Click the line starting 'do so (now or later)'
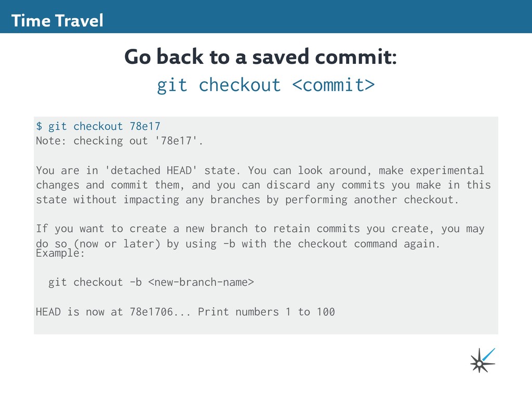 pos(238,244)
